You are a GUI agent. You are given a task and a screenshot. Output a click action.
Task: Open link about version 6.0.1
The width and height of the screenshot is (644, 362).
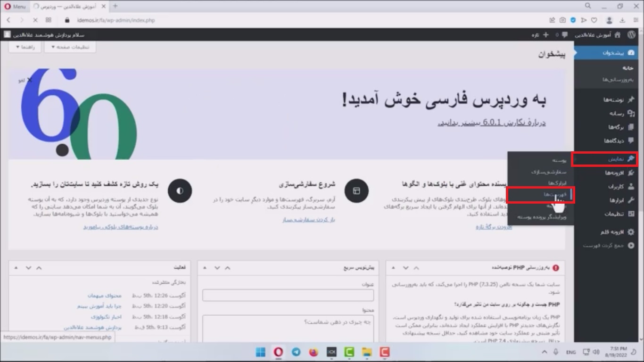(x=492, y=123)
